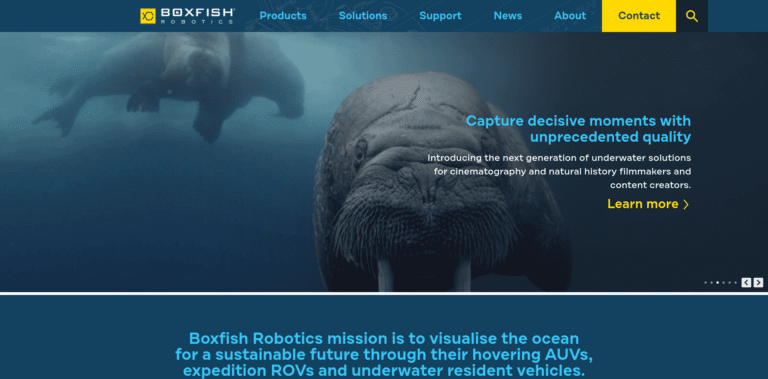Click the Boxfish Robotics mission statement text
The width and height of the screenshot is (768, 379).
click(384, 354)
